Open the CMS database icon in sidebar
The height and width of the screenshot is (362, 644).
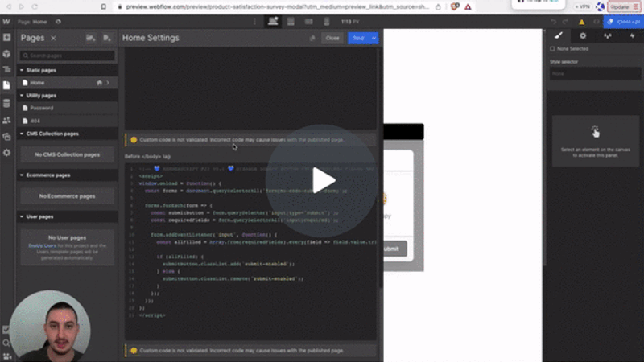click(6, 103)
